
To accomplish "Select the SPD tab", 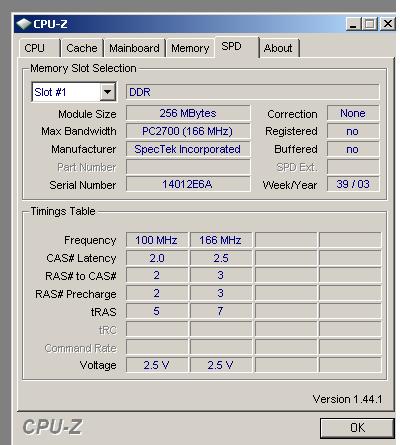I will 232,46.
